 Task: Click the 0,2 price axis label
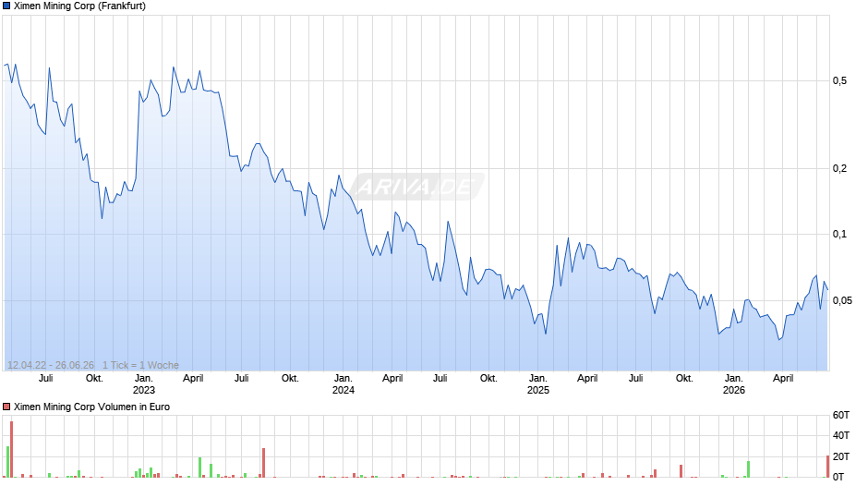[x=839, y=168]
